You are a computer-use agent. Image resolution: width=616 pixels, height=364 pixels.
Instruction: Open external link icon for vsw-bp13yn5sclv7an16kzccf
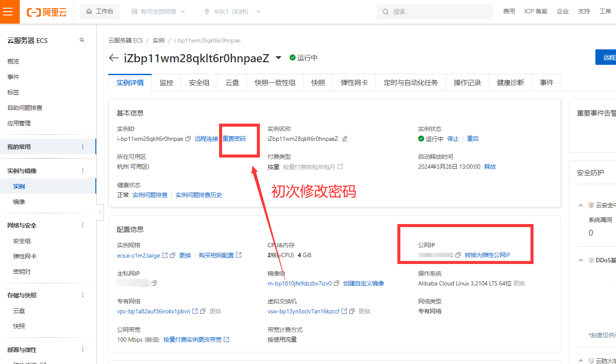point(344,311)
